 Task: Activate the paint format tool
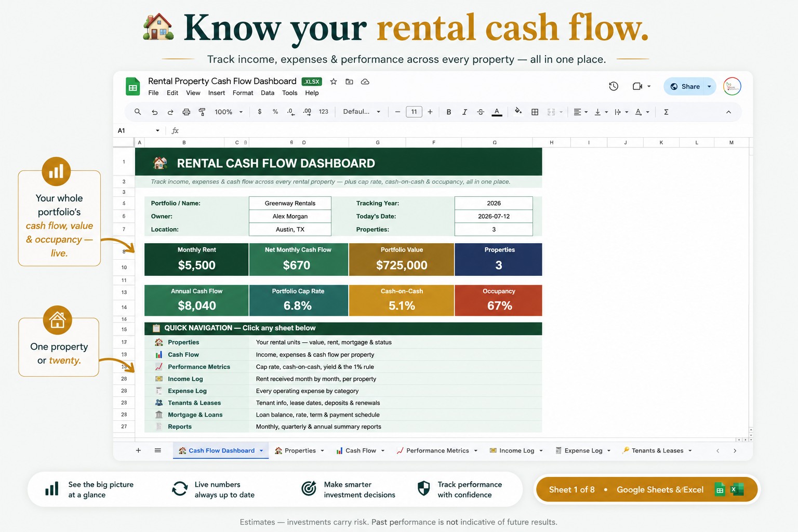[x=202, y=112]
